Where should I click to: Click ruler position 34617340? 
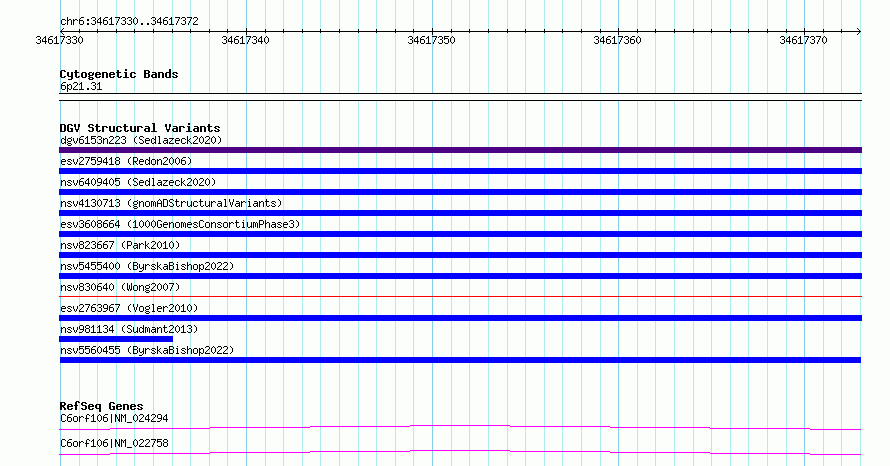click(x=245, y=40)
